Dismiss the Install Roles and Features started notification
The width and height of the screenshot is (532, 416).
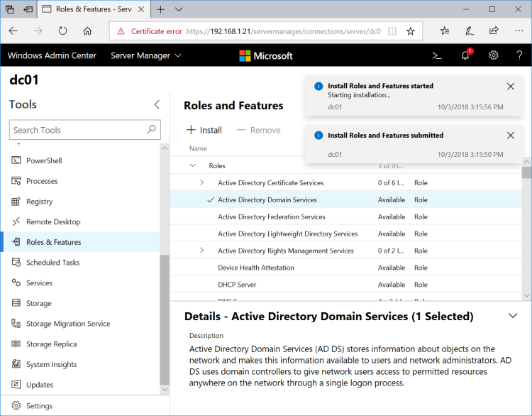pos(511,87)
